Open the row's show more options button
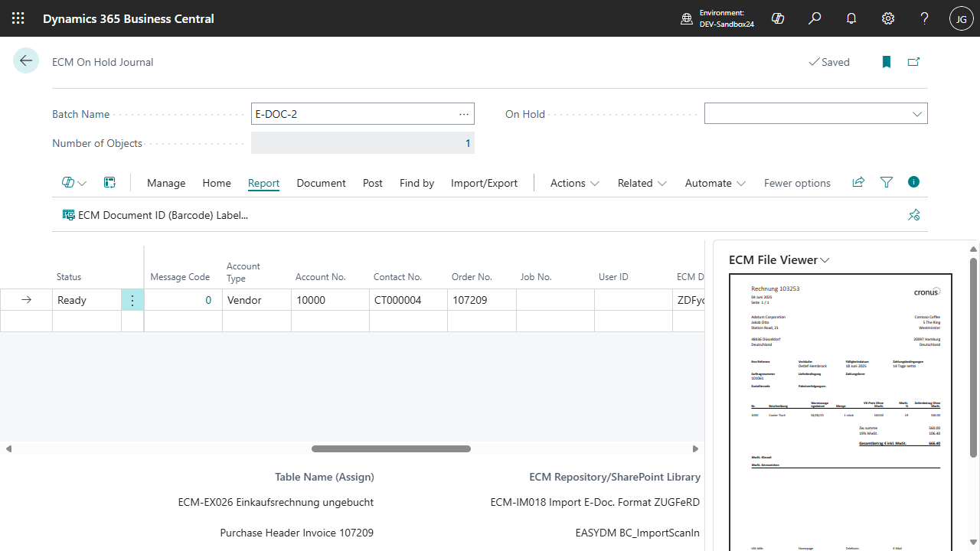The height and width of the screenshot is (551, 980). coord(132,300)
